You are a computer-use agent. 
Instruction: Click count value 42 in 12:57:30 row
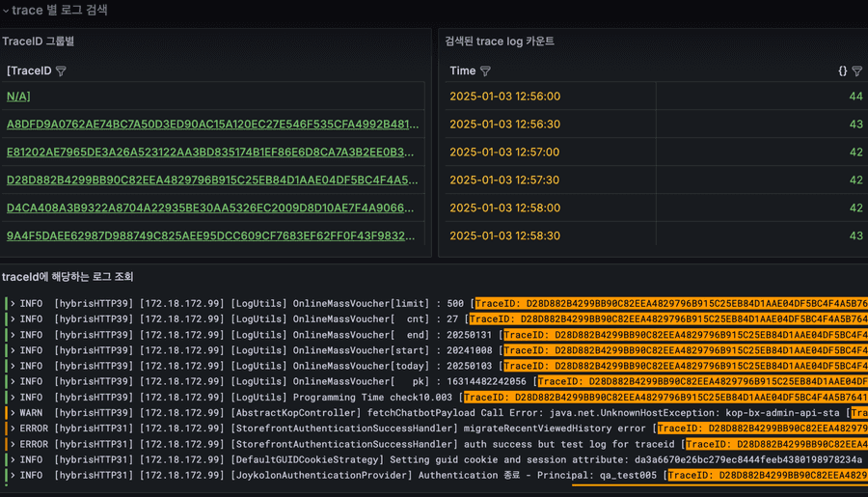click(x=855, y=180)
